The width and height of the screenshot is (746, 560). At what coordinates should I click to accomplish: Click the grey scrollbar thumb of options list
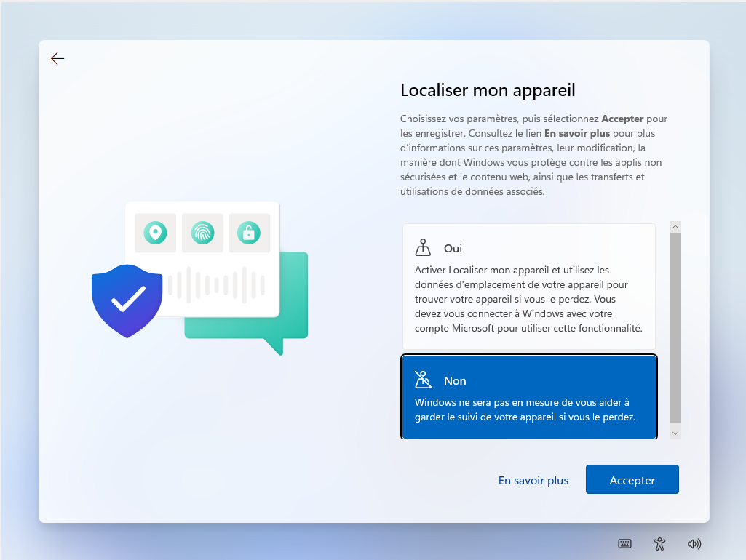[675, 327]
